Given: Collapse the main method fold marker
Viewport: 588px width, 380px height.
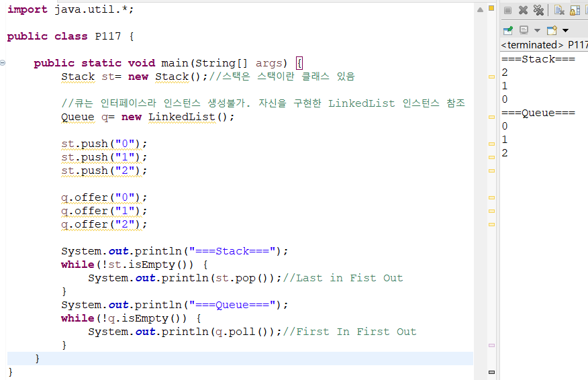Looking at the screenshot, I should 3,63.
